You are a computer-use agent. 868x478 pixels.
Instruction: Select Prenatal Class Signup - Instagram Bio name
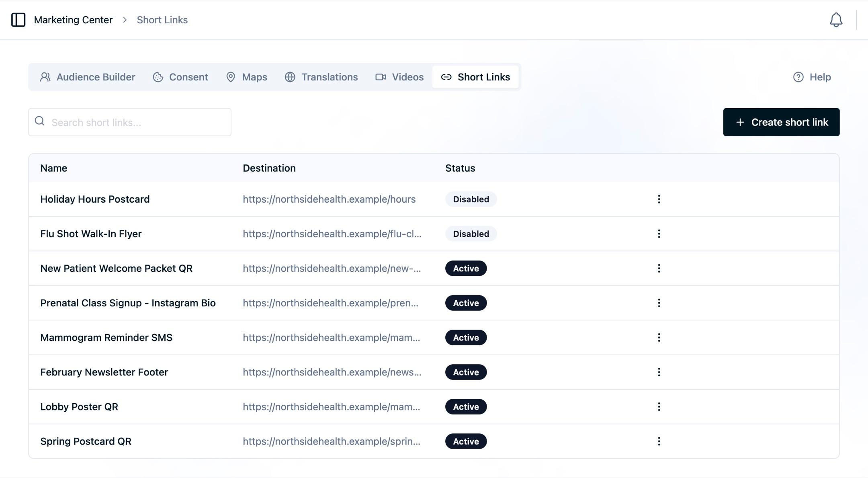[x=128, y=303]
